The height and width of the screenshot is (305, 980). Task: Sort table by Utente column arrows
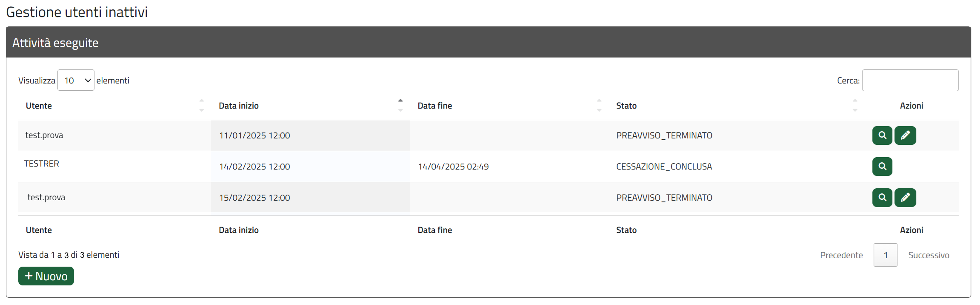(202, 105)
